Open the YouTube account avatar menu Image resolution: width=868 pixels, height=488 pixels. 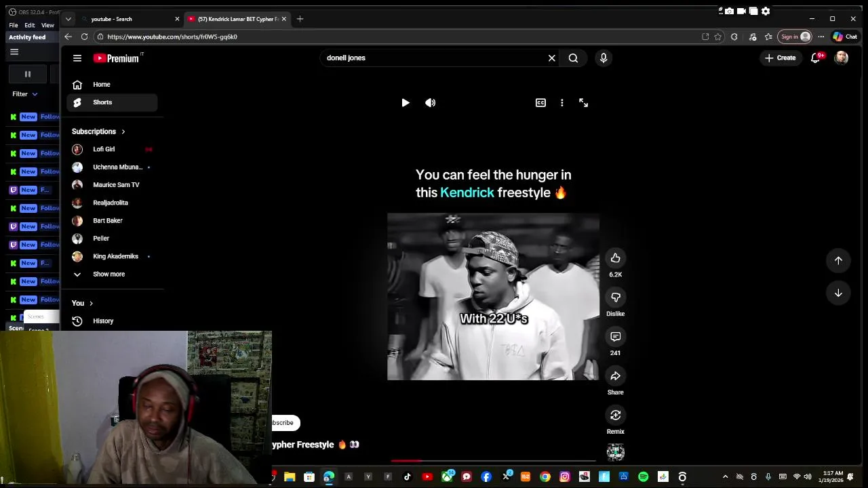pyautogui.click(x=842, y=58)
